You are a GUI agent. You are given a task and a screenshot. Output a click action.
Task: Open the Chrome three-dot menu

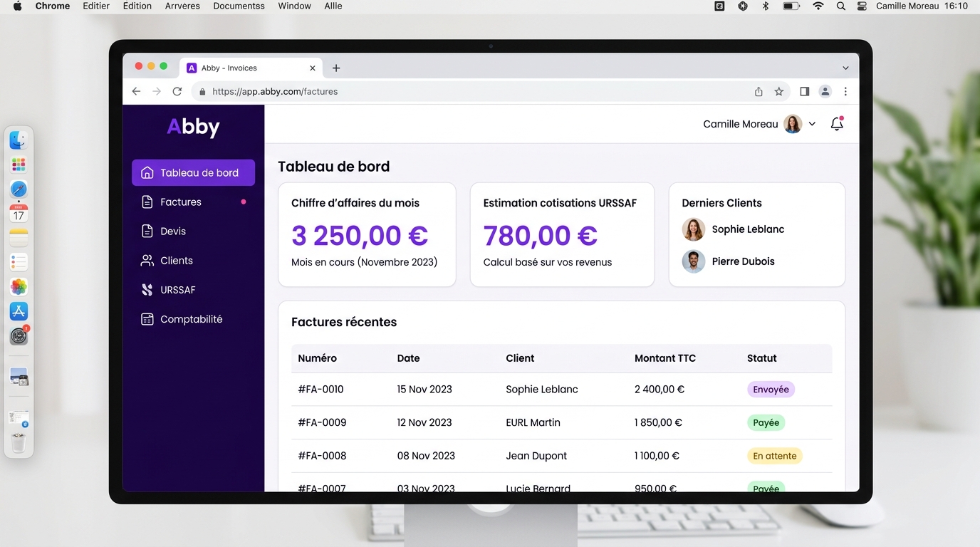[x=845, y=91]
